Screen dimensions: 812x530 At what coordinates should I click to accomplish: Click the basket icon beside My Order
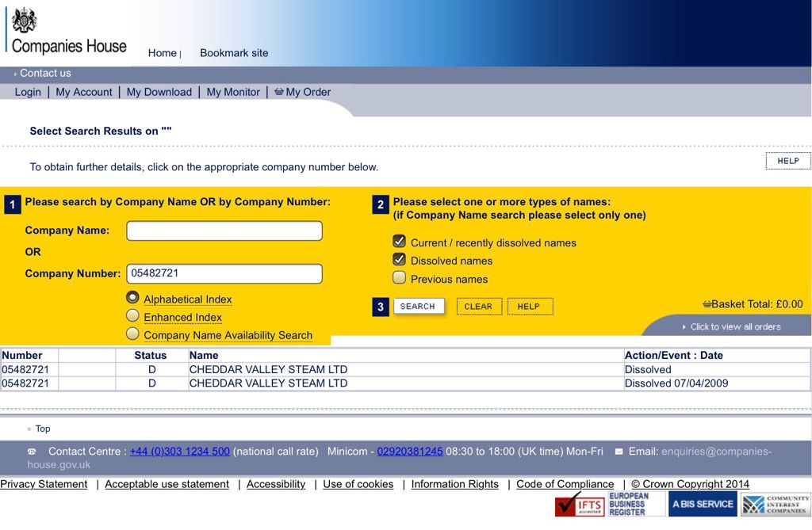click(x=279, y=92)
